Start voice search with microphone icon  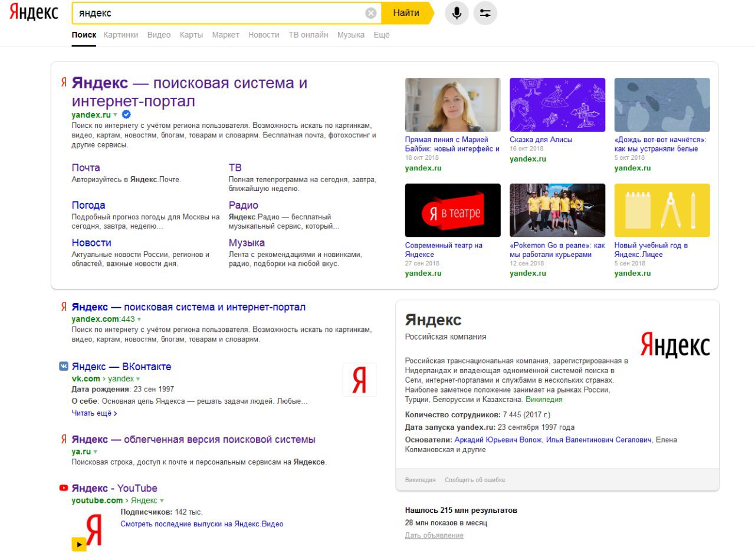[457, 13]
